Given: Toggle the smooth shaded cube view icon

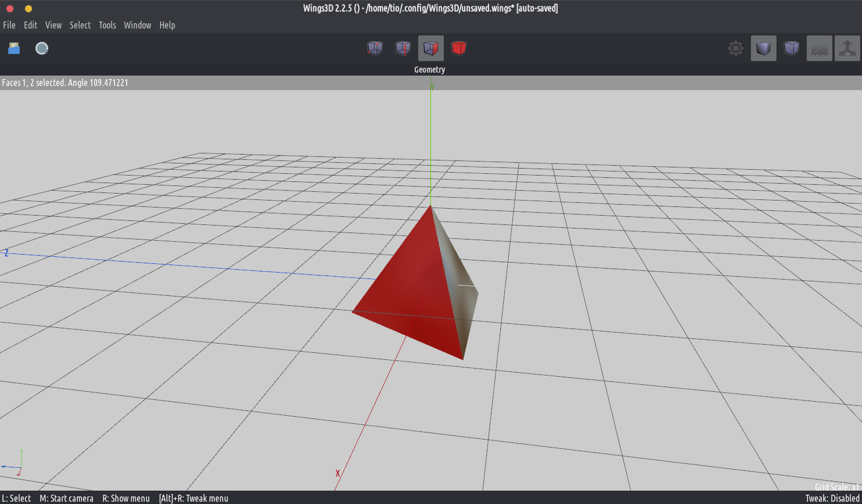Looking at the screenshot, I should pyautogui.click(x=764, y=48).
